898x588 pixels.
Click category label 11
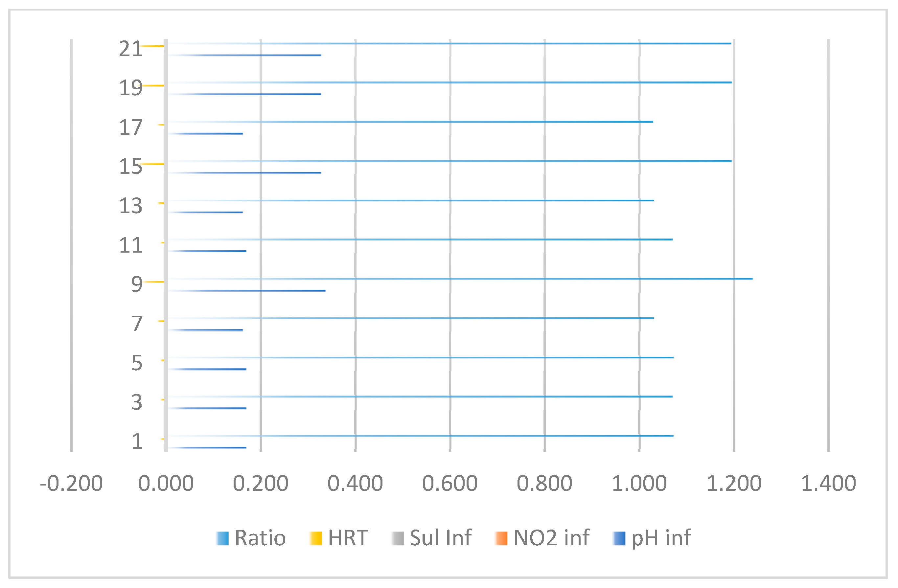(x=130, y=245)
